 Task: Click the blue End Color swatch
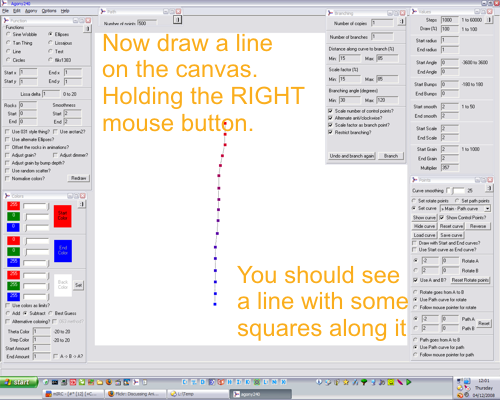tap(63, 251)
